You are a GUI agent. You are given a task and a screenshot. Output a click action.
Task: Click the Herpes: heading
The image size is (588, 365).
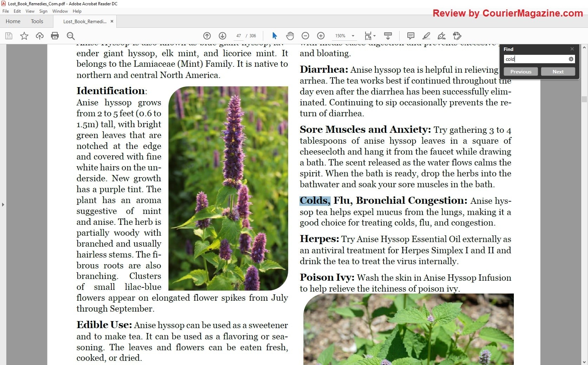point(319,239)
